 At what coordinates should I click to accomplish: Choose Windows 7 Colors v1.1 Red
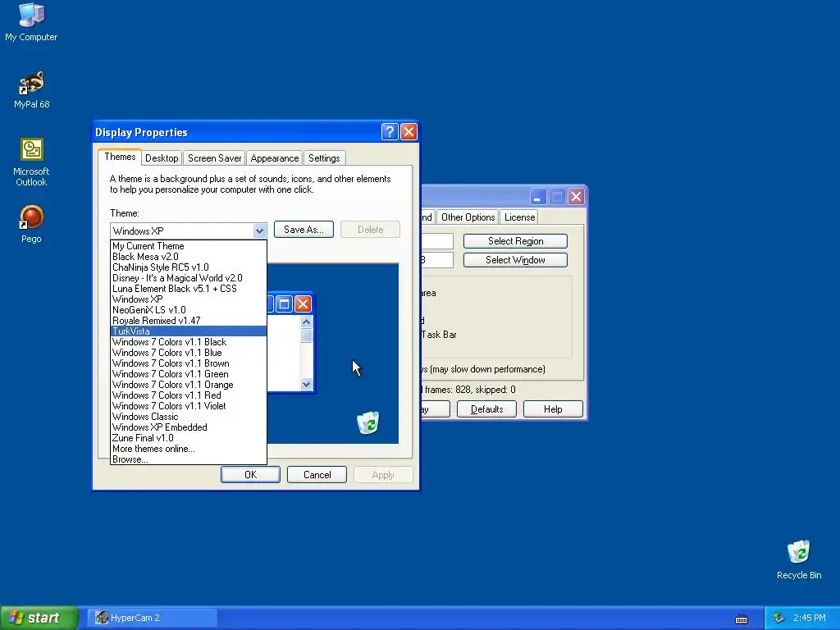point(188,395)
